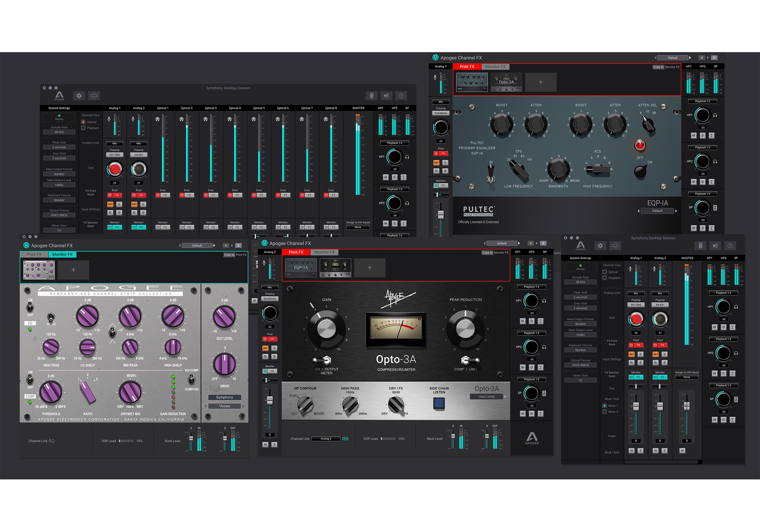760x532 pixels.
Task: Open the Symphony drive dropdown in the ECS strip
Action: [225, 397]
